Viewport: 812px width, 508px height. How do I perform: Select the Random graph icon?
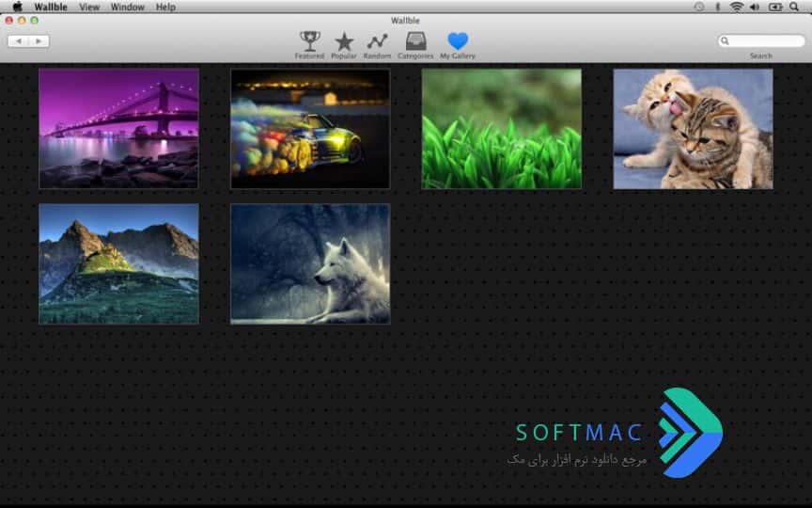click(377, 41)
